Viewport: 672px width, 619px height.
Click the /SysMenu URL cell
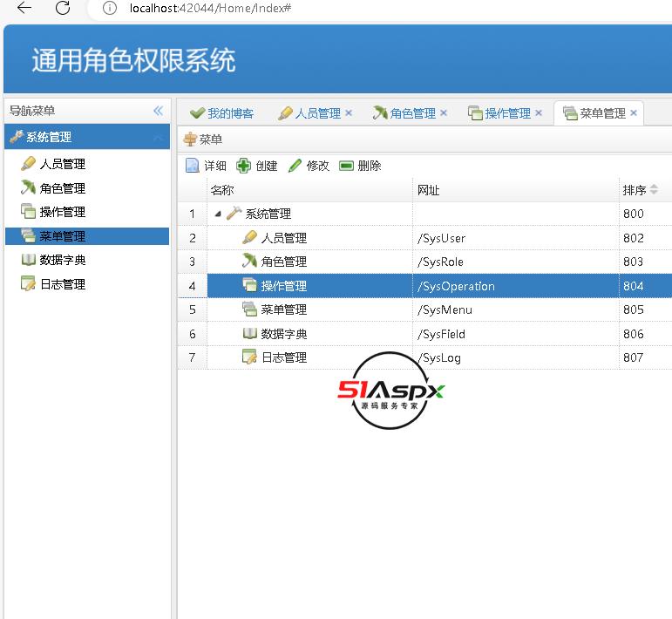coord(516,309)
